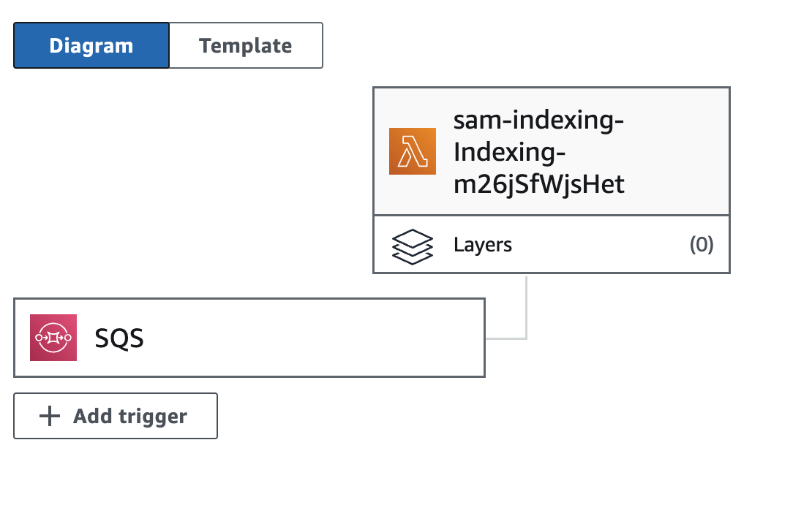Expand the Layers row of the function
Screen dimensions: 812x516
(x=552, y=244)
